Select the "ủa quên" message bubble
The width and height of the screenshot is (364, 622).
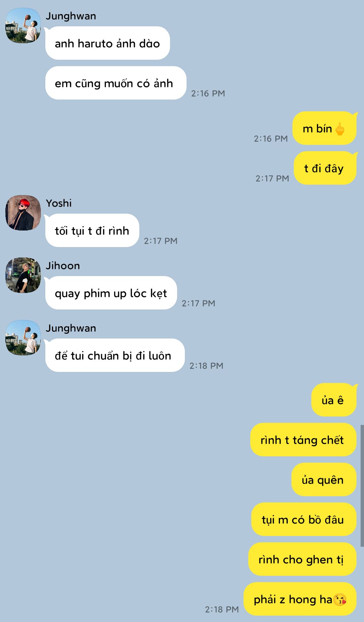[324, 480]
